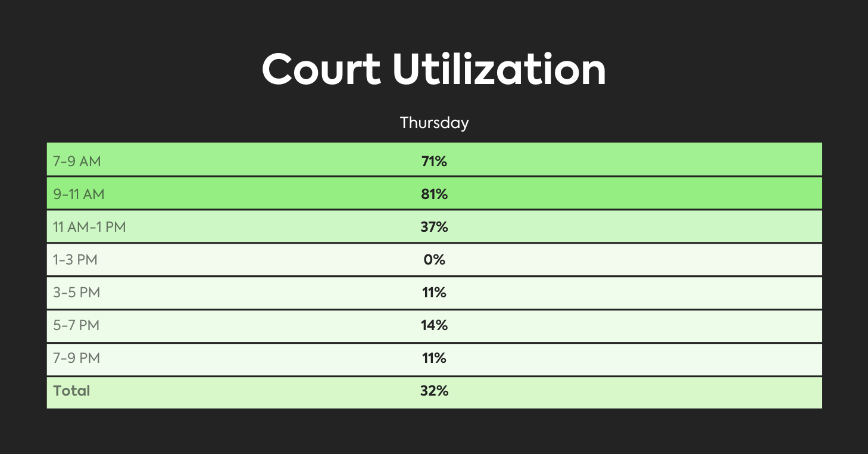The image size is (868, 454).
Task: Select the 81% utilization value
Action: coord(434,194)
